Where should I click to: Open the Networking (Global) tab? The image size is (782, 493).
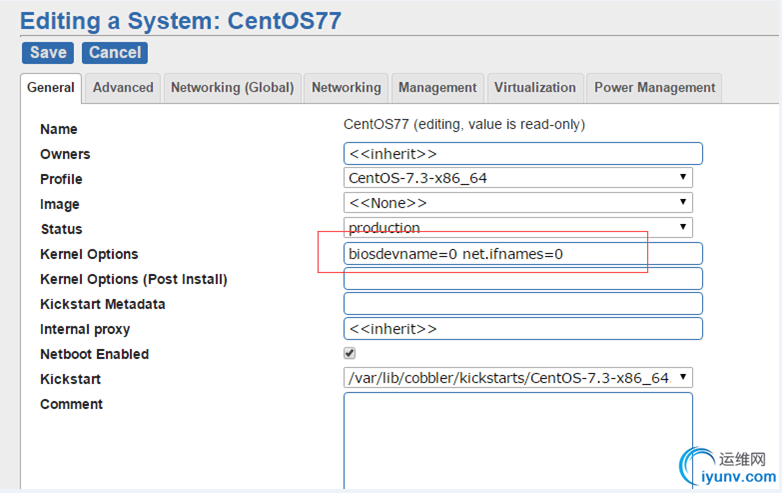232,88
